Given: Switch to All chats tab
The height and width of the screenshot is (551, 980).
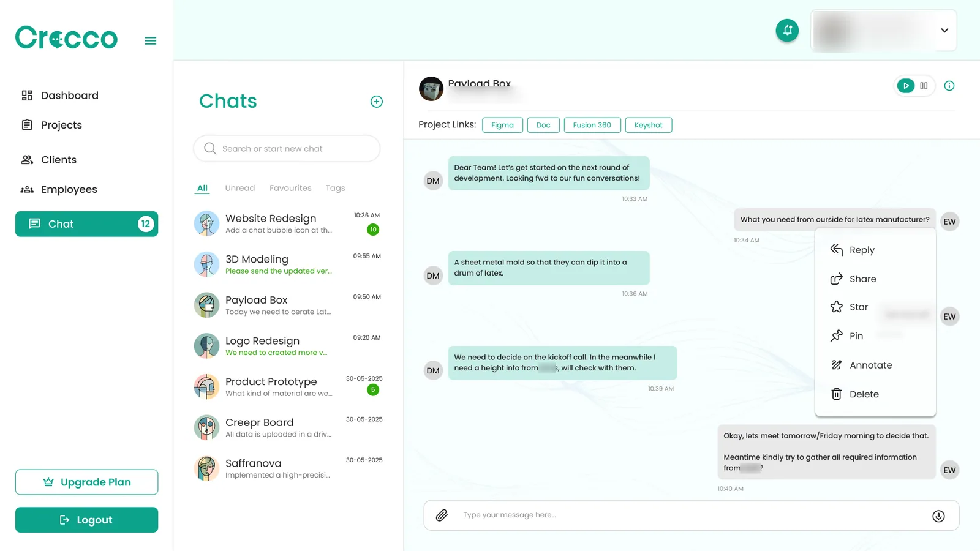Looking at the screenshot, I should pos(202,188).
